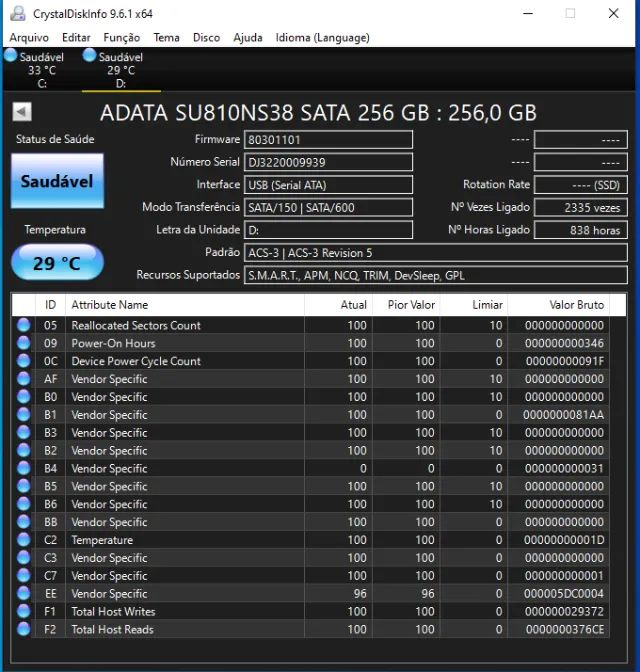Click the Atual column header
This screenshot has height=672, width=640.
[x=339, y=305]
